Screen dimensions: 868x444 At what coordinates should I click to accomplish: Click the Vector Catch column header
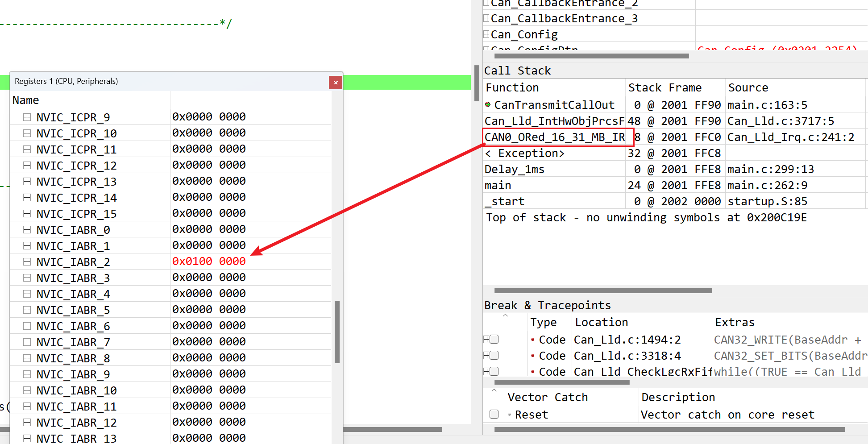(x=548, y=397)
